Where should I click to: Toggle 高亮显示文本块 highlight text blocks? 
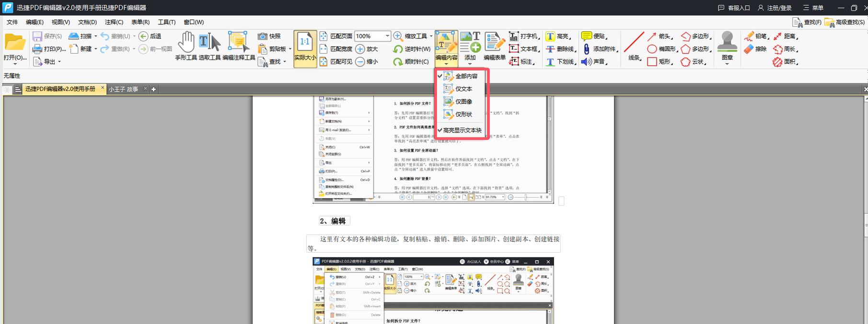(462, 130)
